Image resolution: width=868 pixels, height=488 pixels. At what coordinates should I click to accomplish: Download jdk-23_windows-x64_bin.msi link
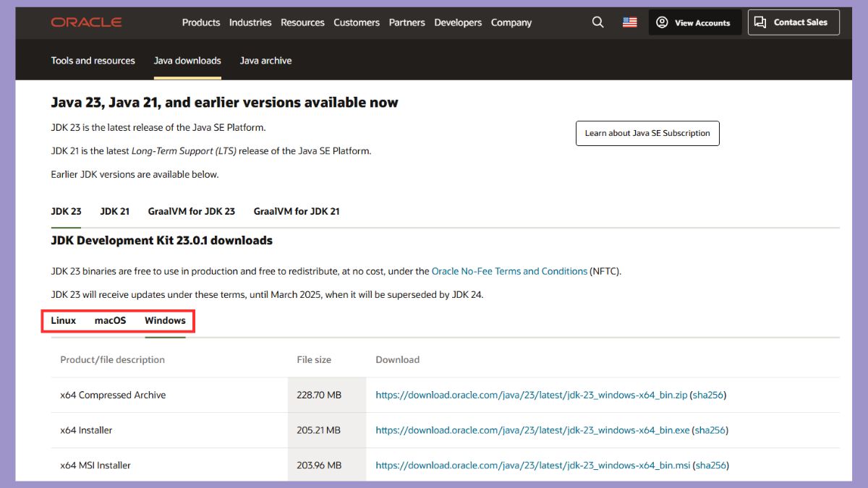tap(533, 466)
